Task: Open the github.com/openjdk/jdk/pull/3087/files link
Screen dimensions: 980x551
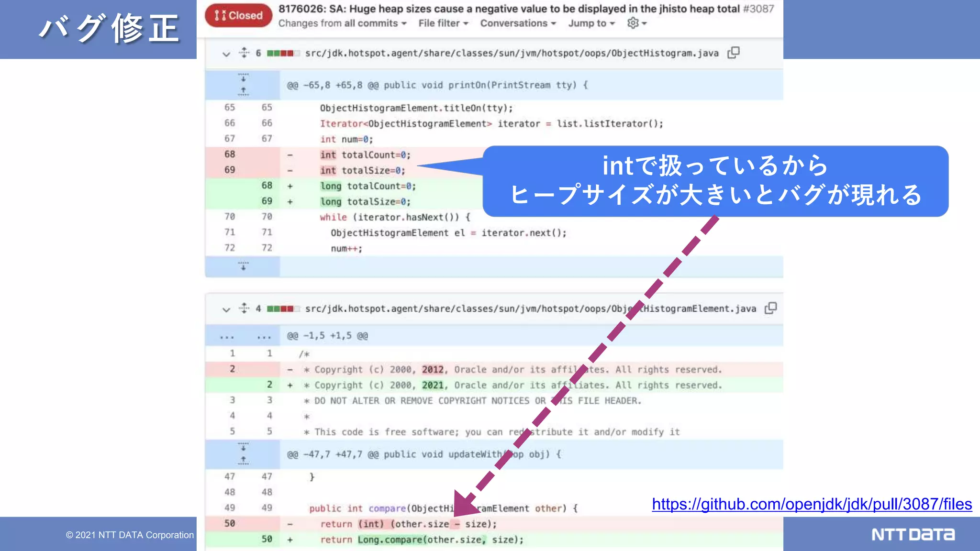Action: click(812, 504)
